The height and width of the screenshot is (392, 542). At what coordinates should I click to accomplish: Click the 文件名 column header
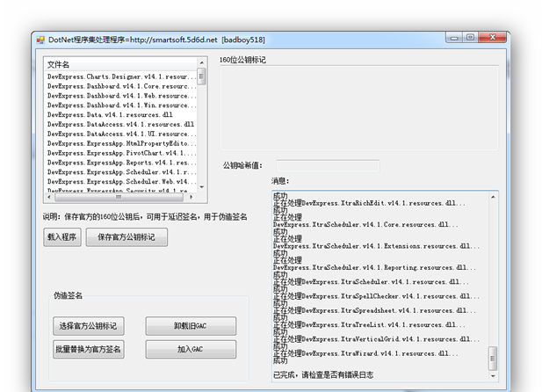120,65
